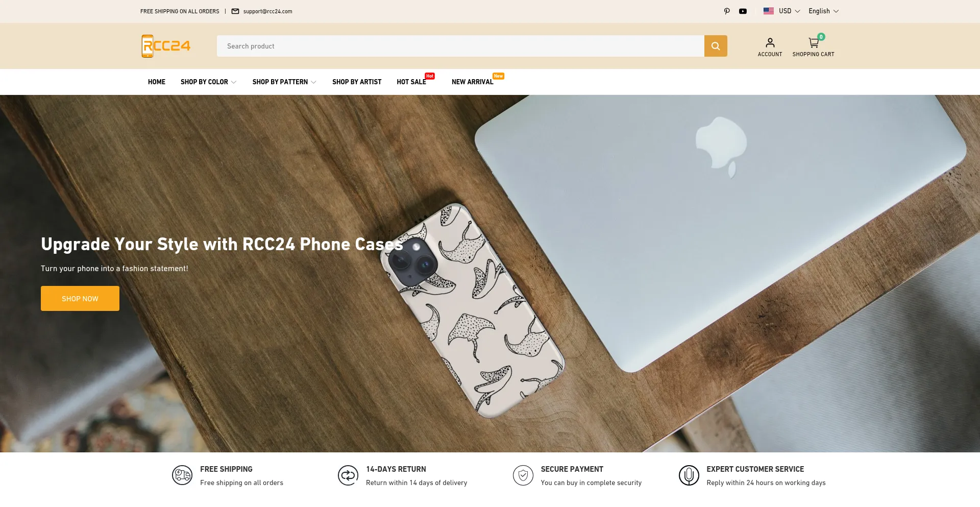This screenshot has width=980, height=507.
Task: Open the New Arrival menu item
Action: [x=473, y=82]
